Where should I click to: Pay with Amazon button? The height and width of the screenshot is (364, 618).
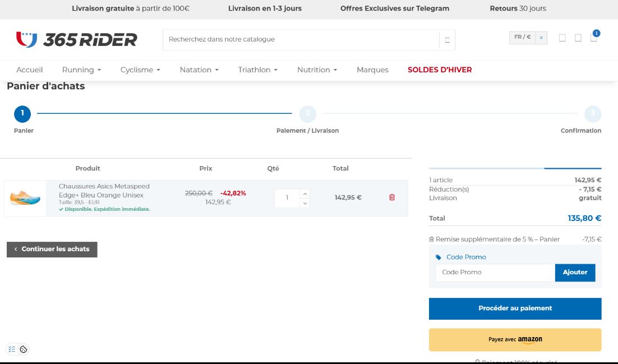pos(515,339)
